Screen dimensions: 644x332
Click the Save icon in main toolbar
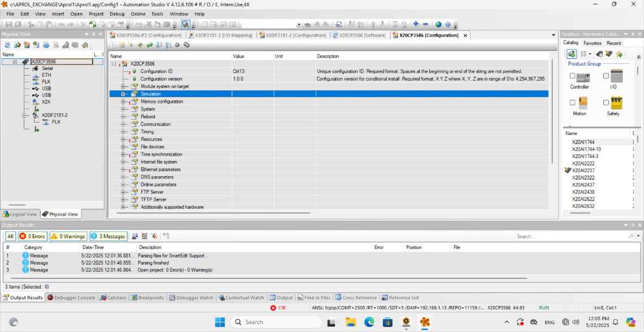[8, 25]
